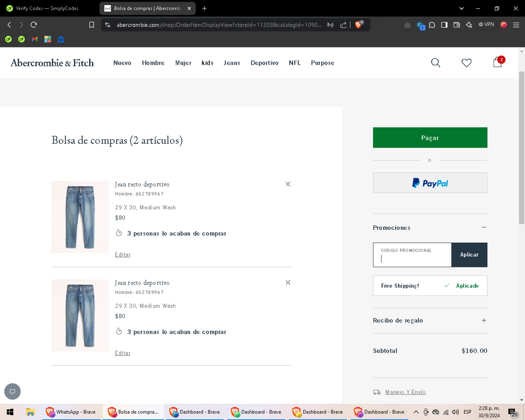Click the address bar URL
Screen dimensions: 525x420
(x=219, y=25)
